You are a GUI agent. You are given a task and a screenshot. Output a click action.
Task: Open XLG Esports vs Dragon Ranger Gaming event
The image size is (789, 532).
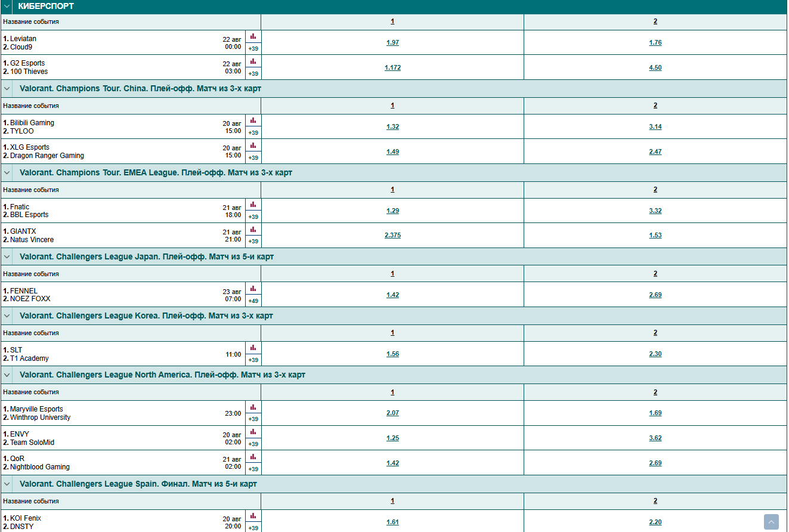(43, 151)
